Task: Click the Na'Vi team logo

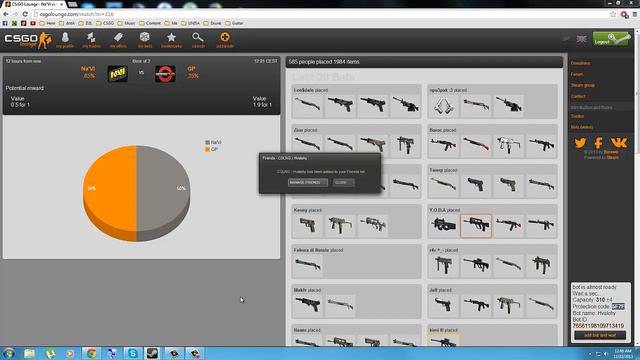Action: [x=118, y=74]
